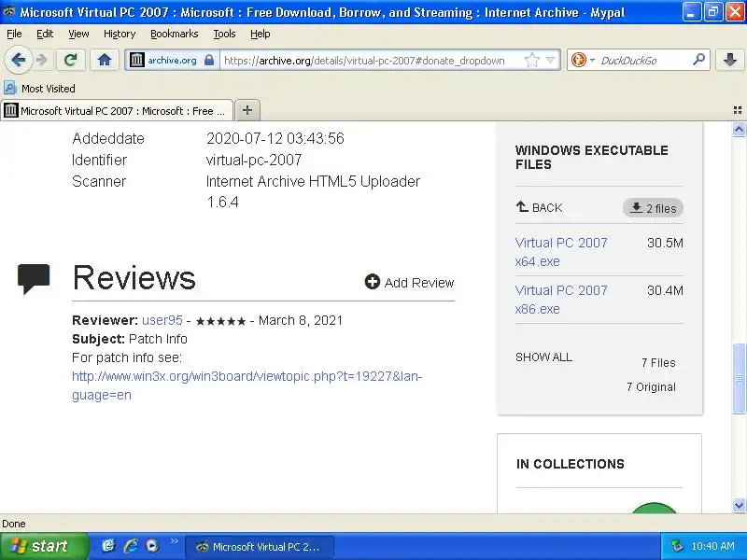Screen dimensions: 747x560
Task: Click the system tray shield icon
Action: (x=676, y=546)
